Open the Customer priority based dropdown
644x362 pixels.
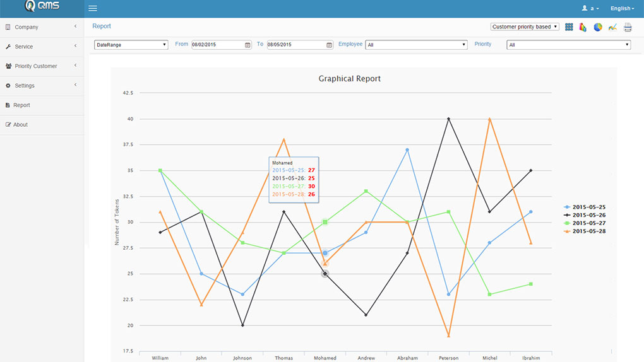[525, 27]
